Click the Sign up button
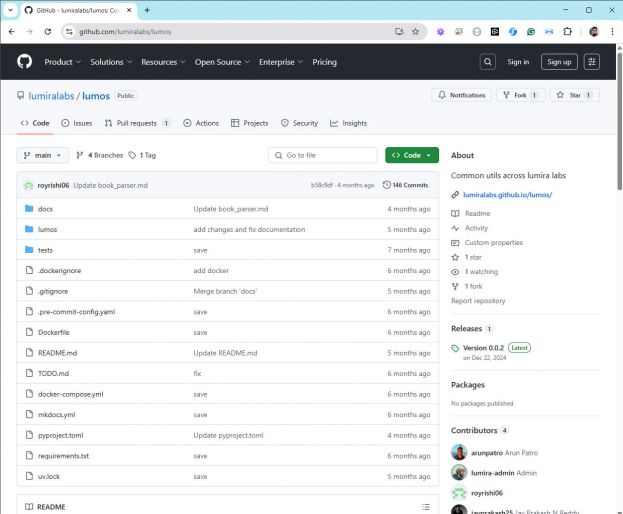The height and width of the screenshot is (514, 623). coord(559,62)
